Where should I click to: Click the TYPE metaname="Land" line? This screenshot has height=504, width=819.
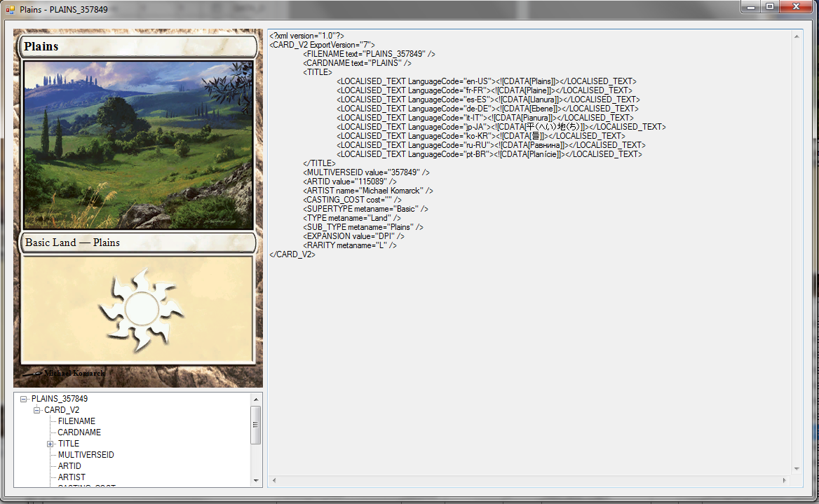(351, 218)
